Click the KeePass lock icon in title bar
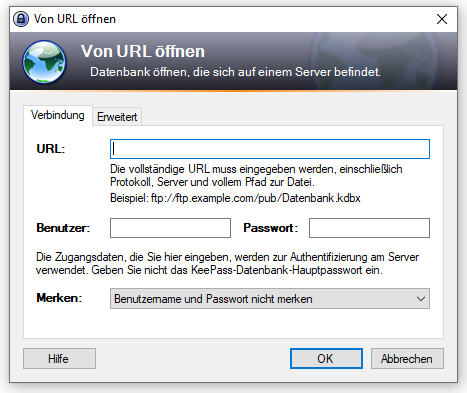Viewport: 467px width, 393px height. [21, 19]
